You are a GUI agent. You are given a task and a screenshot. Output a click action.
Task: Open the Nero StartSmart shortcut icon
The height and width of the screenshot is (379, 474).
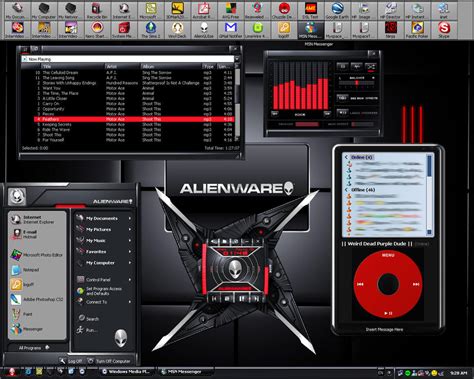tap(97, 30)
